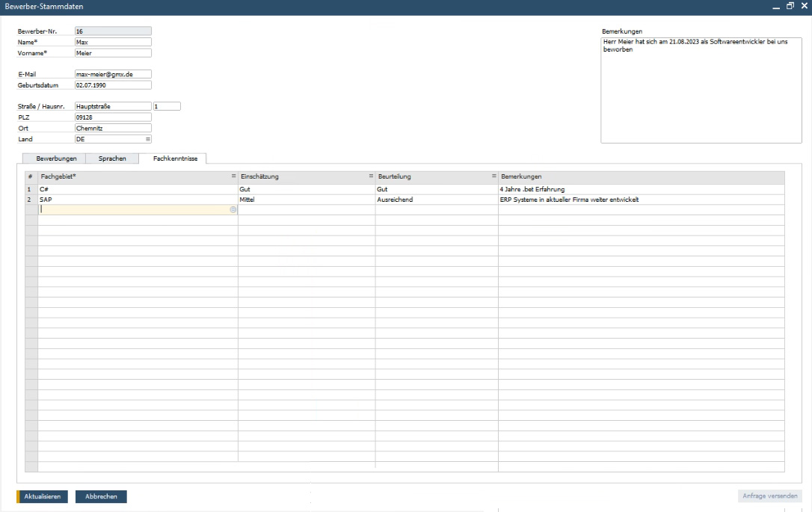Open the Land dropdown
Viewport: 812px width, 512px height.
pos(147,139)
